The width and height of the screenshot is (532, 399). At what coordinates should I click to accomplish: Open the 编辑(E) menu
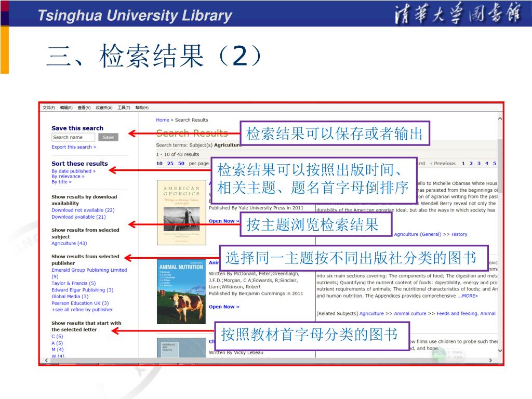pyautogui.click(x=66, y=108)
